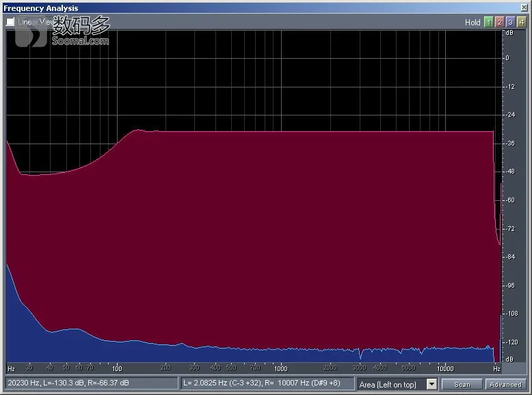Toggle the Linear View checkbox

coord(10,22)
